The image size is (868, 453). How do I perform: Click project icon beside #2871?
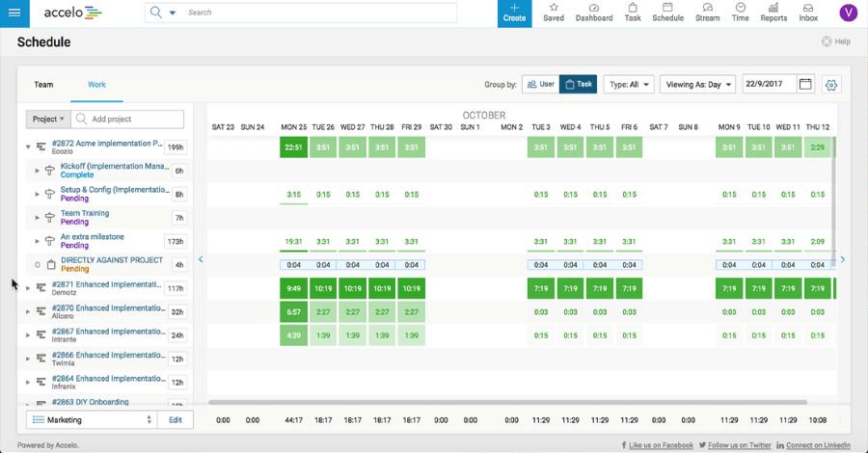pos(41,287)
